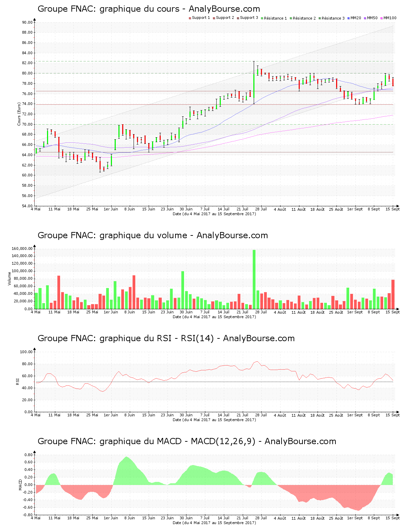Click the date range caption under the volume chart
This screenshot has width=412, height=532.
(x=214, y=317)
